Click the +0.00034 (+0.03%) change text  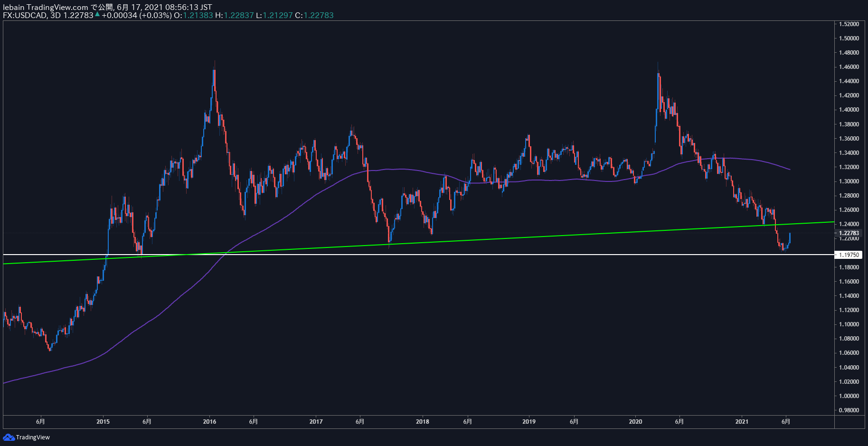(x=136, y=15)
